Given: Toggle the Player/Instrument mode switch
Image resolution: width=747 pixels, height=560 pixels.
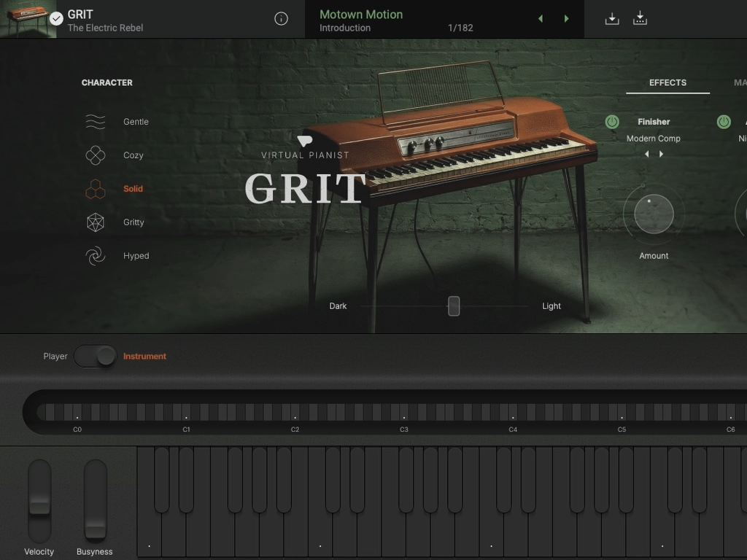Looking at the screenshot, I should 96,356.
